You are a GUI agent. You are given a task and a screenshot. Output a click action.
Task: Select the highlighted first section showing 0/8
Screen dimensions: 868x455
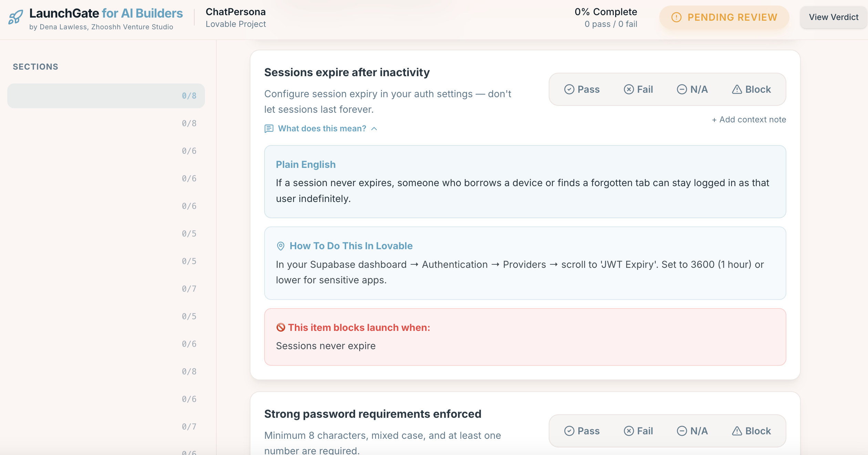coord(106,96)
